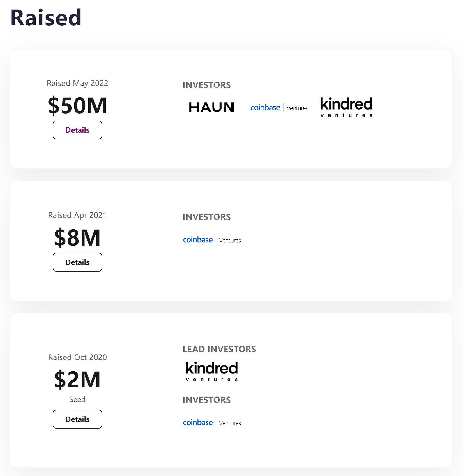Open Coinbase Ventures logo in $50M round
Screen dimensions: 463x476
tap(279, 108)
